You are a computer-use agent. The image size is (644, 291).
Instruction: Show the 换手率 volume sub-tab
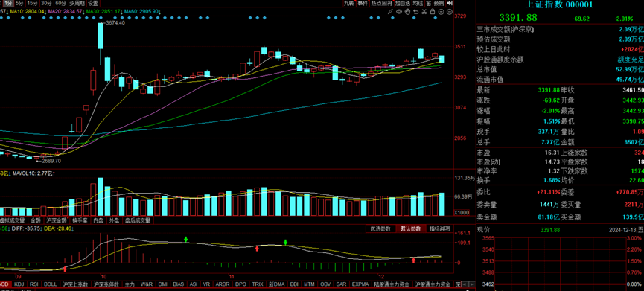point(80,220)
